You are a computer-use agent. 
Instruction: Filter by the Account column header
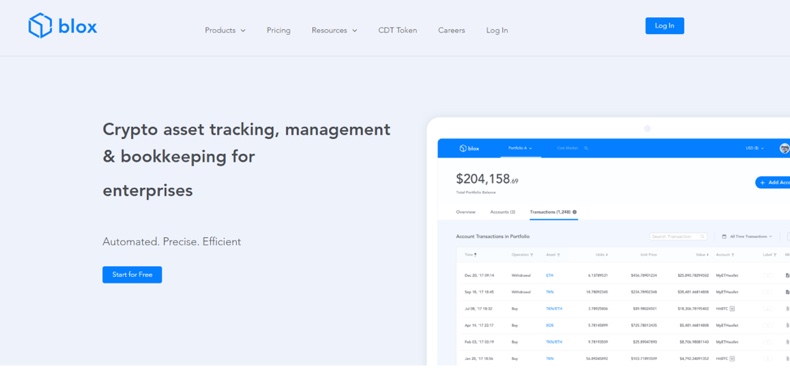pyautogui.click(x=725, y=255)
